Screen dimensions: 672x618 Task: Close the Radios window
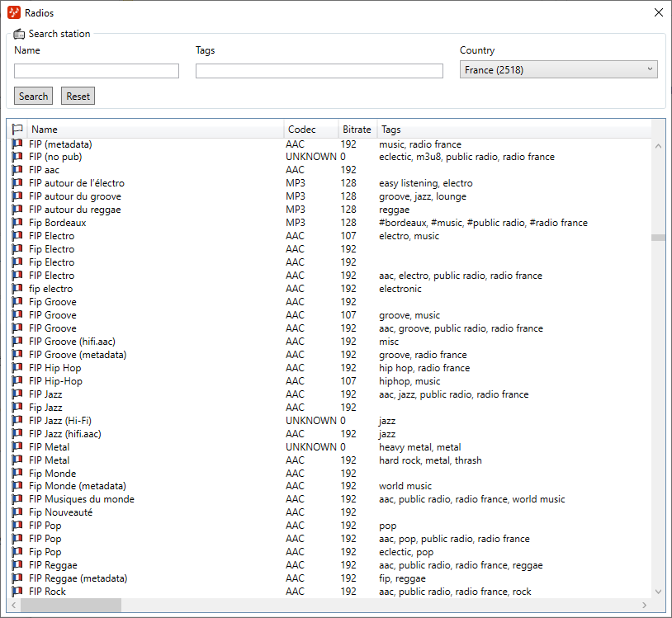[x=659, y=12]
